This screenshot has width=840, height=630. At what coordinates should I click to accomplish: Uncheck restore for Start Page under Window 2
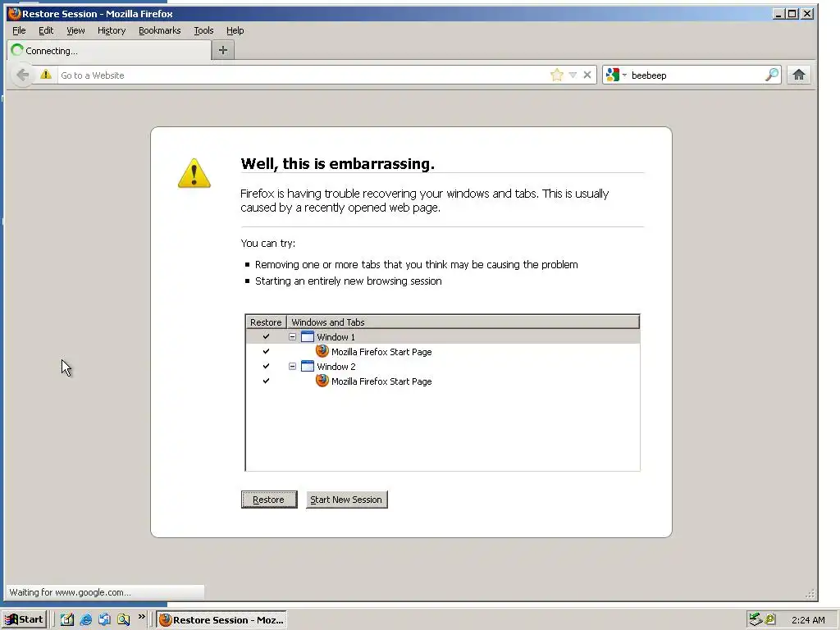267,381
